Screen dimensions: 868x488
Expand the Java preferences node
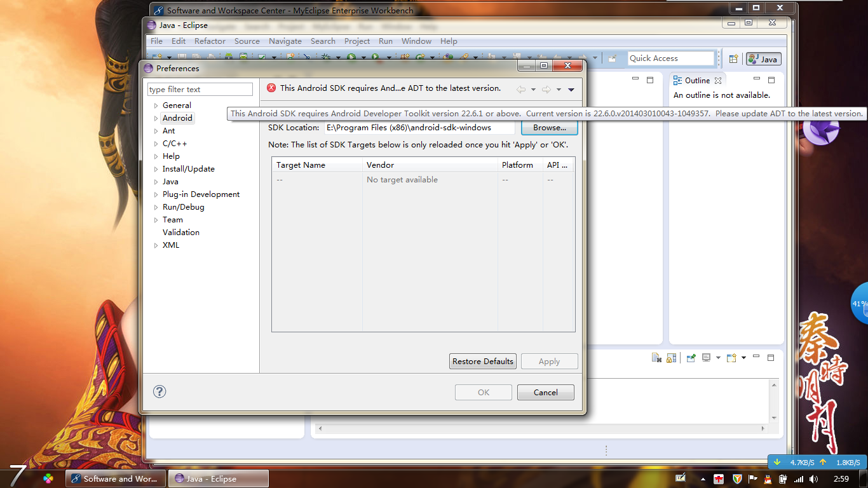156,182
